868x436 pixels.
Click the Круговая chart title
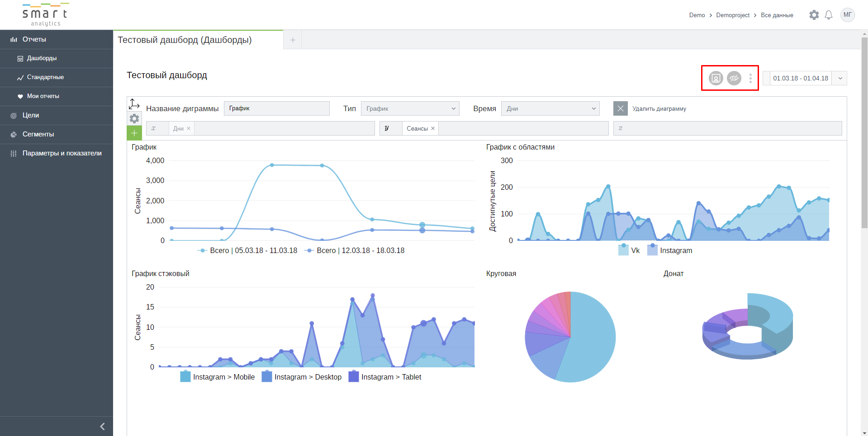point(501,273)
